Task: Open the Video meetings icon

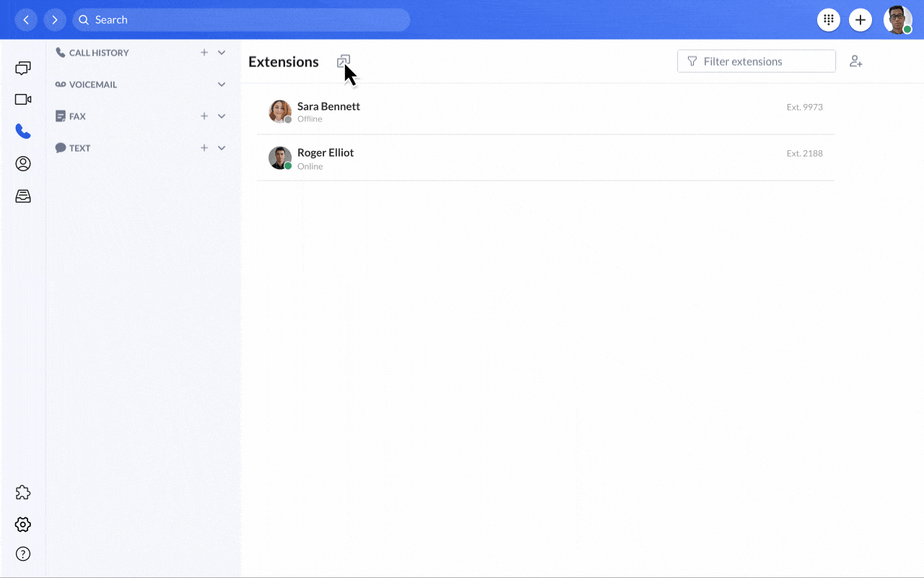Action: click(23, 100)
